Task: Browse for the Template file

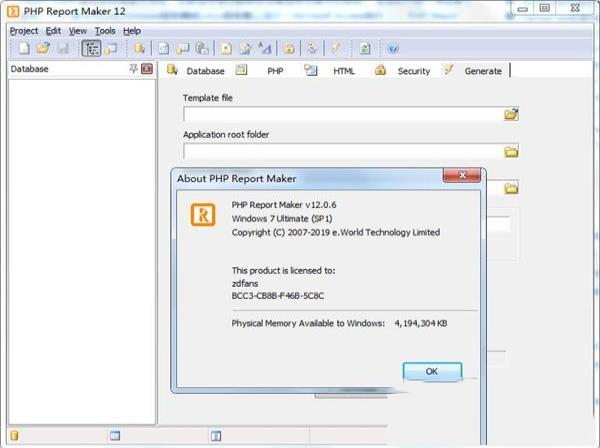Action: point(511,114)
